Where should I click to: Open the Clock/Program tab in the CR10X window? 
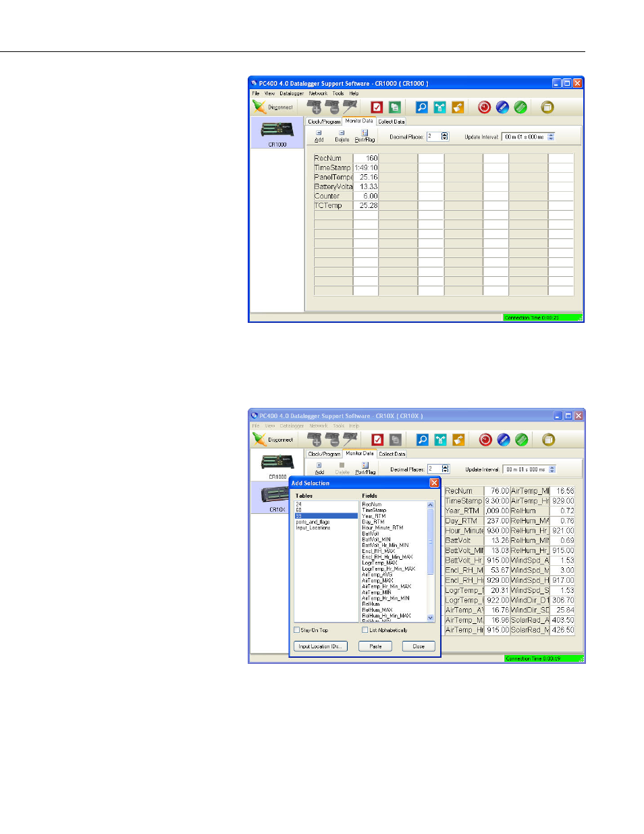coord(324,454)
